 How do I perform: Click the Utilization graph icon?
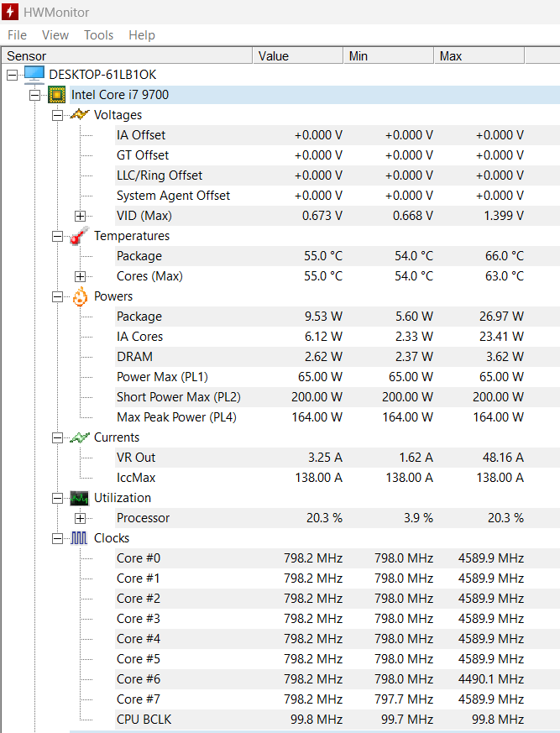pos(80,499)
